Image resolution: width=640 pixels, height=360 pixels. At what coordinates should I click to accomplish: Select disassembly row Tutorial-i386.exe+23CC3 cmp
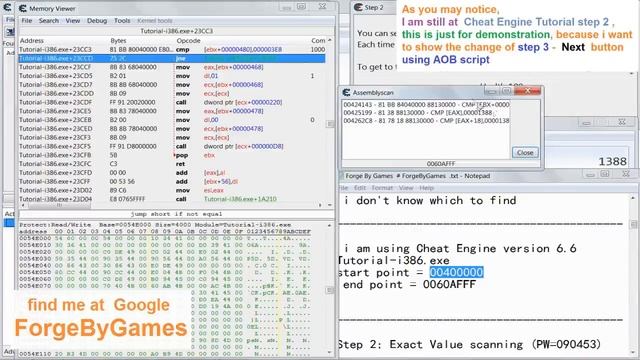click(172, 49)
